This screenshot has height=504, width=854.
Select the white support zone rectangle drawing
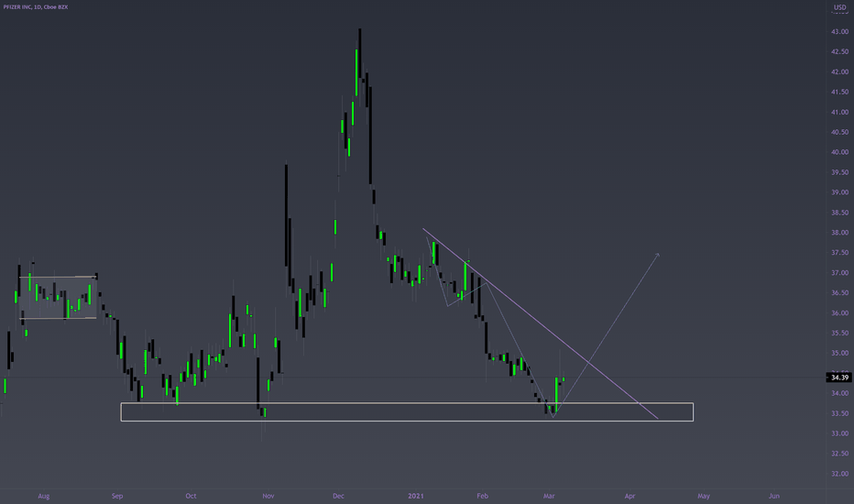click(407, 412)
